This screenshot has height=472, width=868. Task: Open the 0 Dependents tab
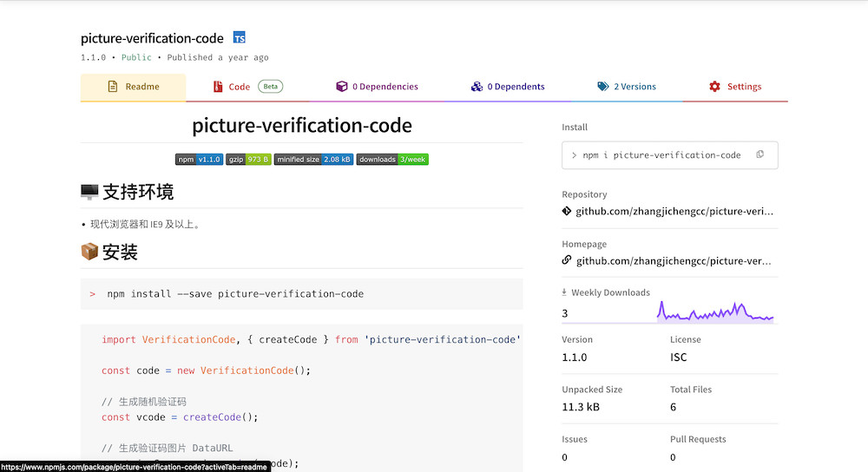(x=508, y=87)
